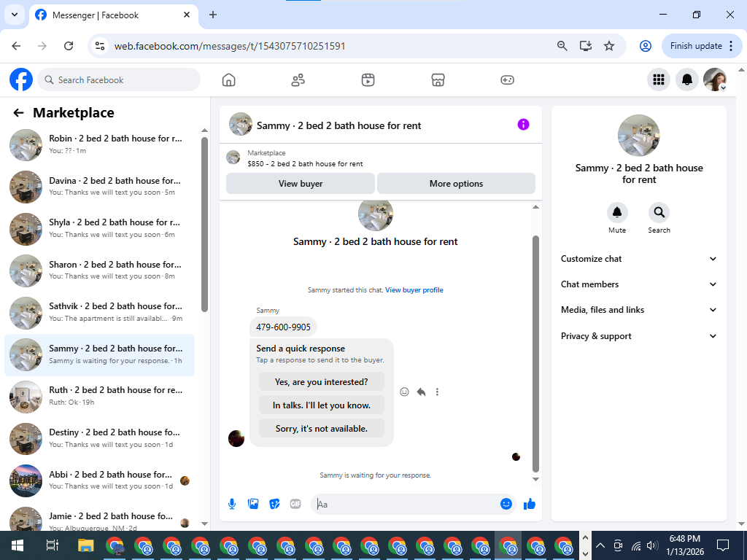The height and width of the screenshot is (560, 747).
Task: Open the Menu grid icon
Action: pos(659,79)
